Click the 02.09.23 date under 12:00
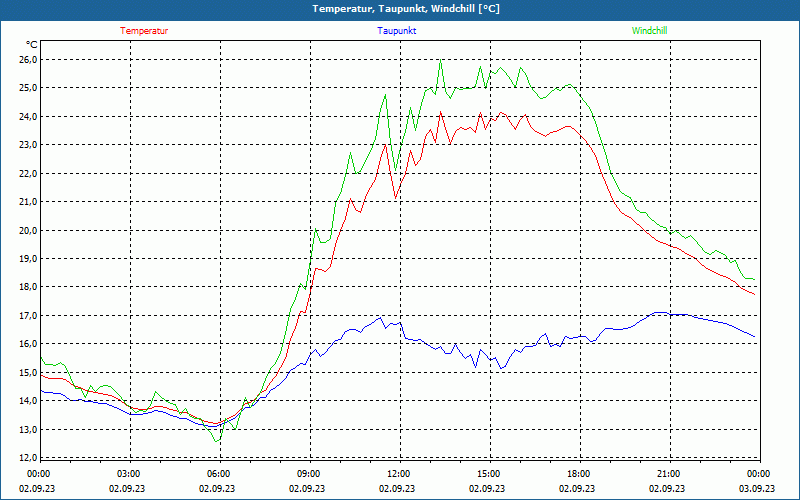 pos(397,488)
